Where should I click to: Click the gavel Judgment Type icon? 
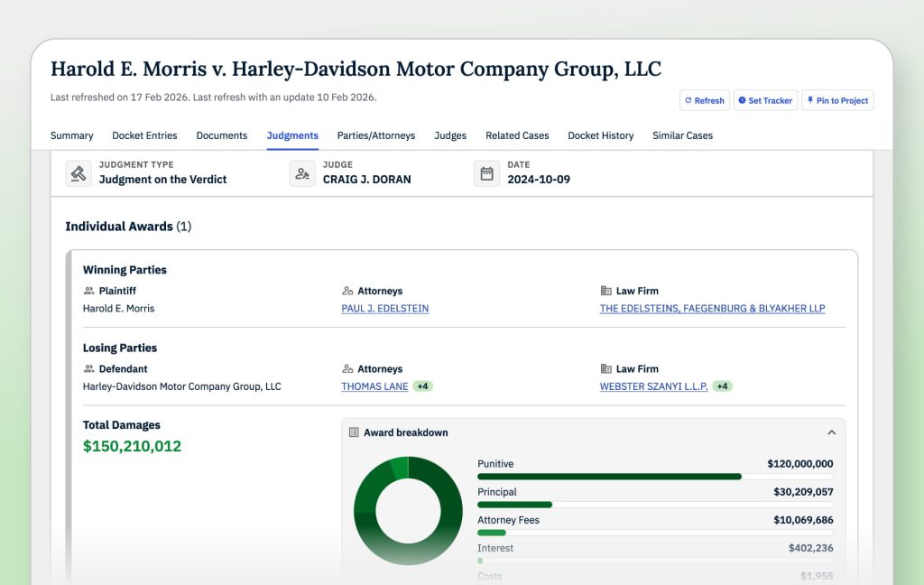(x=79, y=173)
